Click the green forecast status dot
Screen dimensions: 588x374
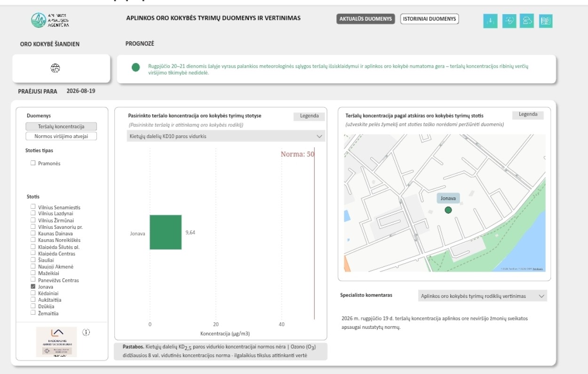point(136,67)
